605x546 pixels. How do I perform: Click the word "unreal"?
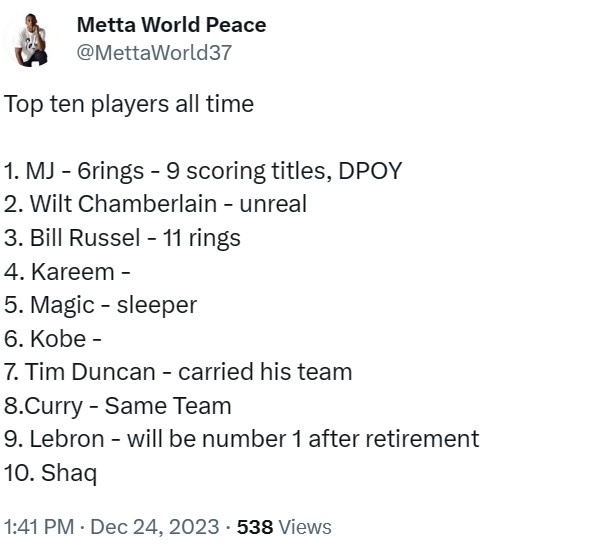click(273, 204)
